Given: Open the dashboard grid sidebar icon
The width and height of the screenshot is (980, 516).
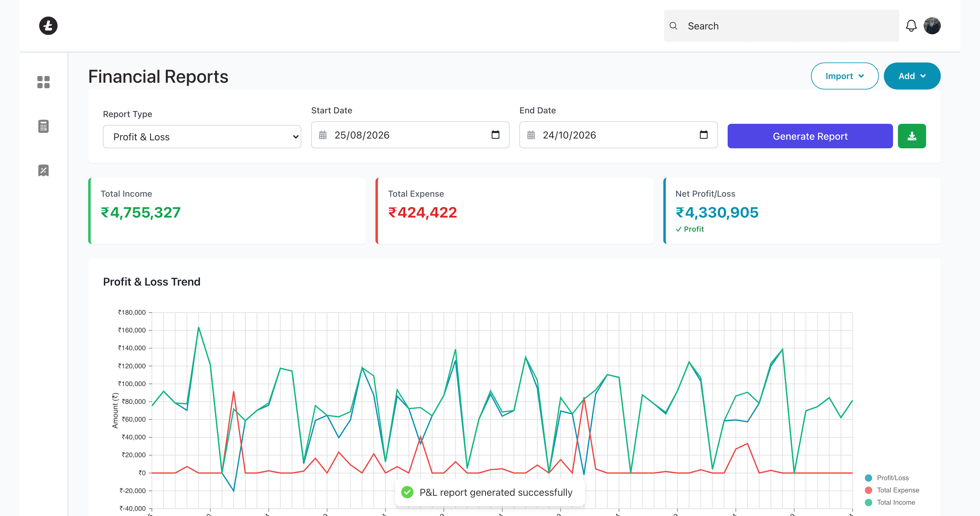Looking at the screenshot, I should pyautogui.click(x=43, y=82).
